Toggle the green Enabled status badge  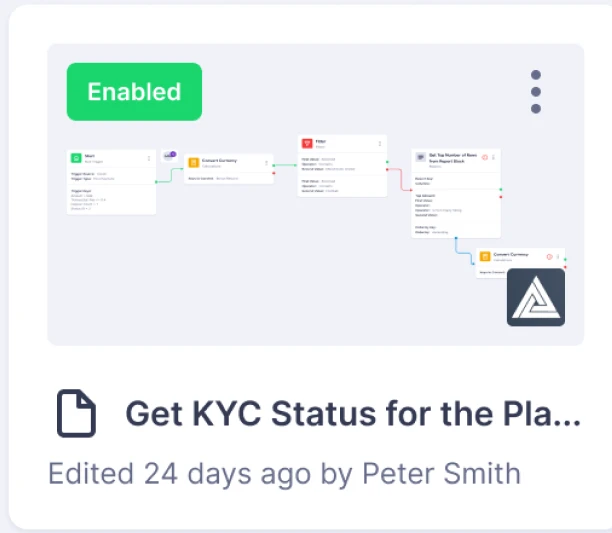coord(134,92)
